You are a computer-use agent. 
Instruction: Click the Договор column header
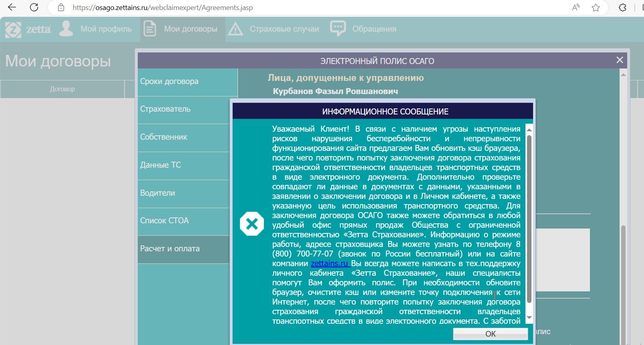click(x=62, y=89)
